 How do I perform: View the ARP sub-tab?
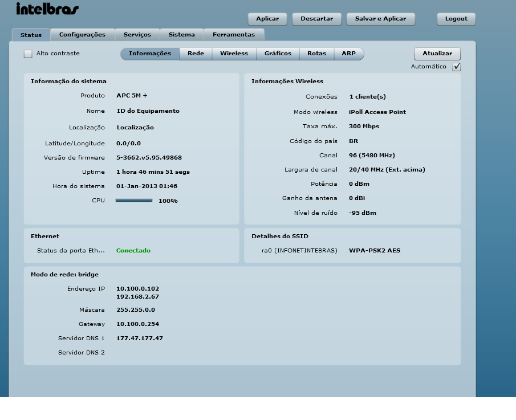(x=348, y=54)
